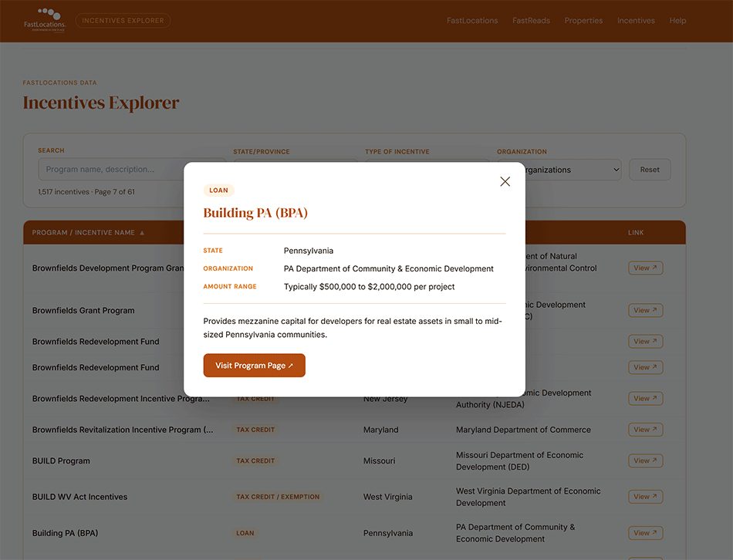This screenshot has width=733, height=560.
Task: View link for Brownfields Grant Program
Action: pos(646,310)
